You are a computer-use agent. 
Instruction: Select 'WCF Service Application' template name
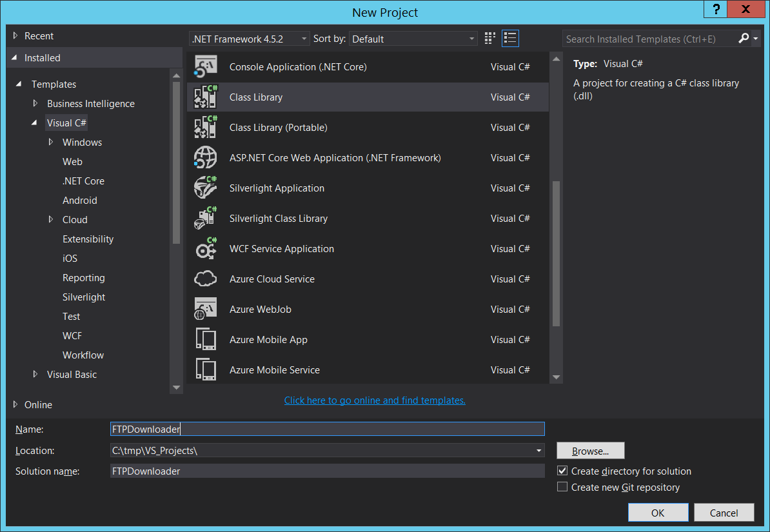point(281,249)
